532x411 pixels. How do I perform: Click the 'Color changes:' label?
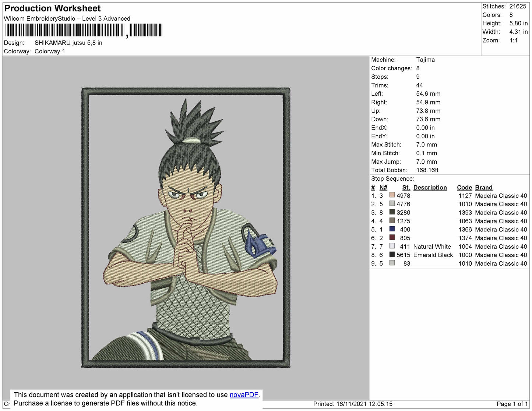(x=391, y=68)
